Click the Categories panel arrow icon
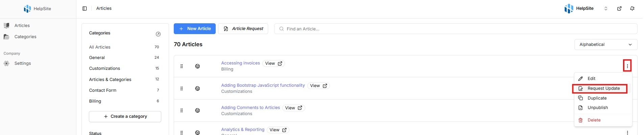 tap(158, 34)
